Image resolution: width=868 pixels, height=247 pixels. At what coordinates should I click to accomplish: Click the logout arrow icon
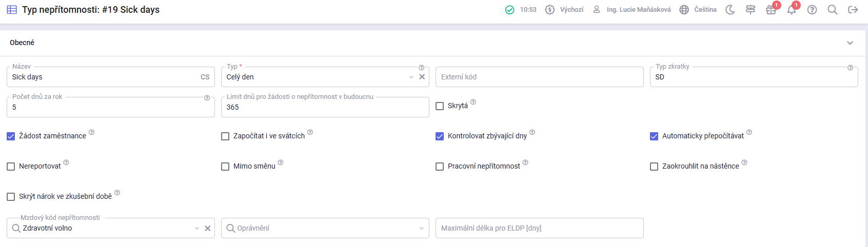(853, 10)
